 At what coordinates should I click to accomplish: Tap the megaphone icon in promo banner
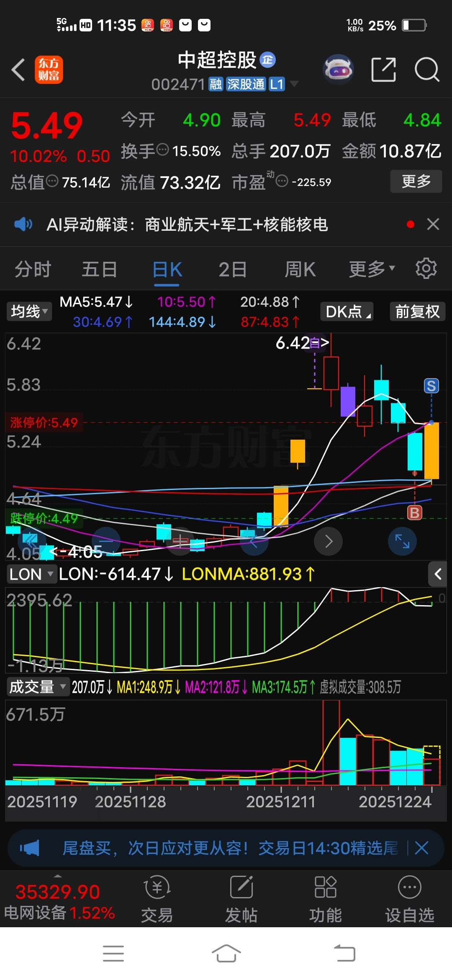29,848
